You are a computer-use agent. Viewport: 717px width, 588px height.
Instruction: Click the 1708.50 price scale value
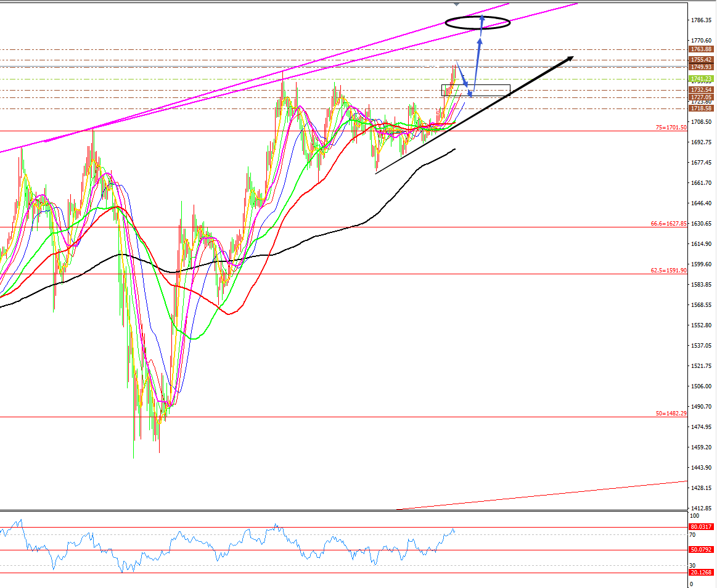[701, 122]
